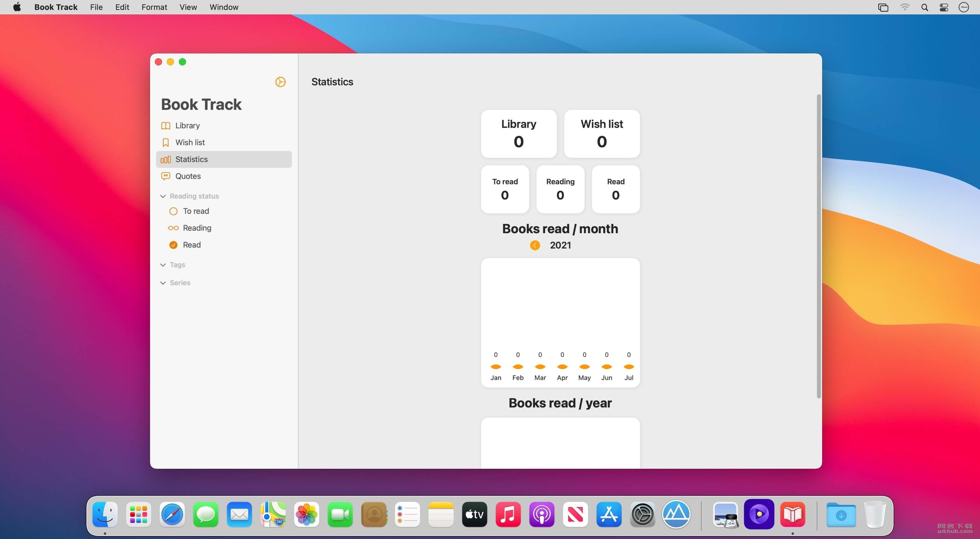The height and width of the screenshot is (539, 980).
Task: Open Preview from the Dock
Action: pos(726,514)
